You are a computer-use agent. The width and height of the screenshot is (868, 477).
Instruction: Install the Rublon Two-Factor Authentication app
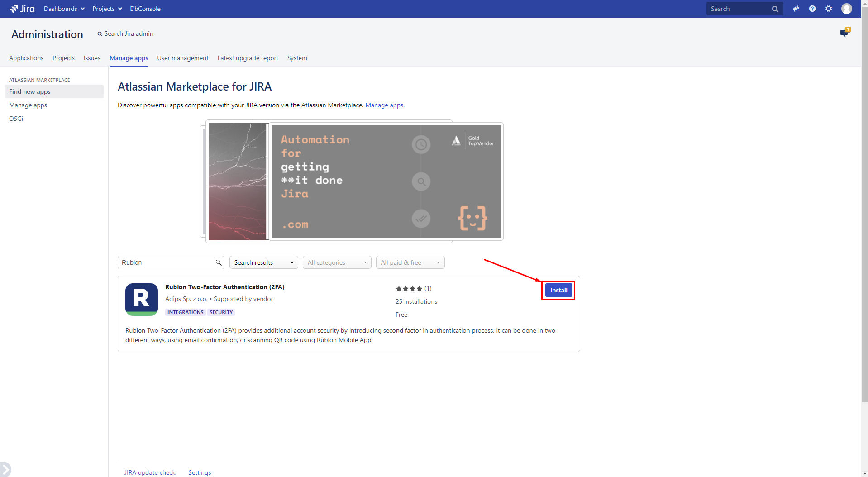[558, 290]
